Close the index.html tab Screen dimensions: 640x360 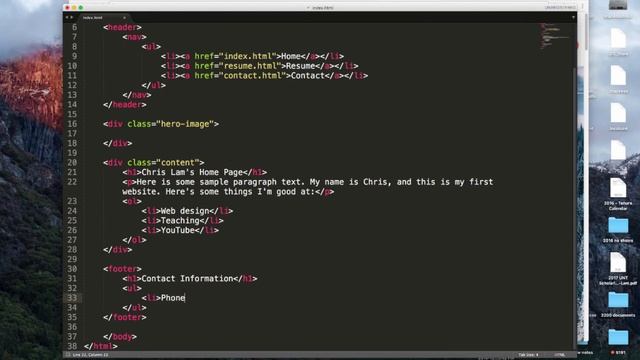(x=124, y=18)
